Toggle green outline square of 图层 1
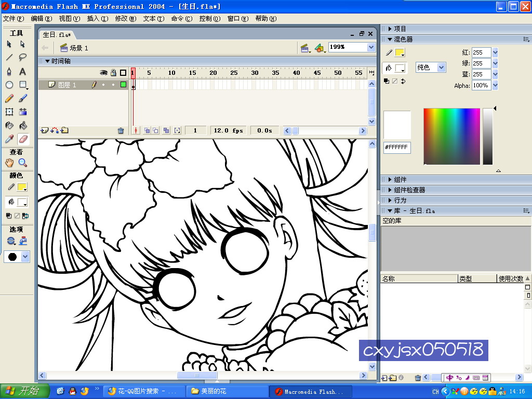Image resolution: width=532 pixels, height=399 pixels. [x=123, y=85]
